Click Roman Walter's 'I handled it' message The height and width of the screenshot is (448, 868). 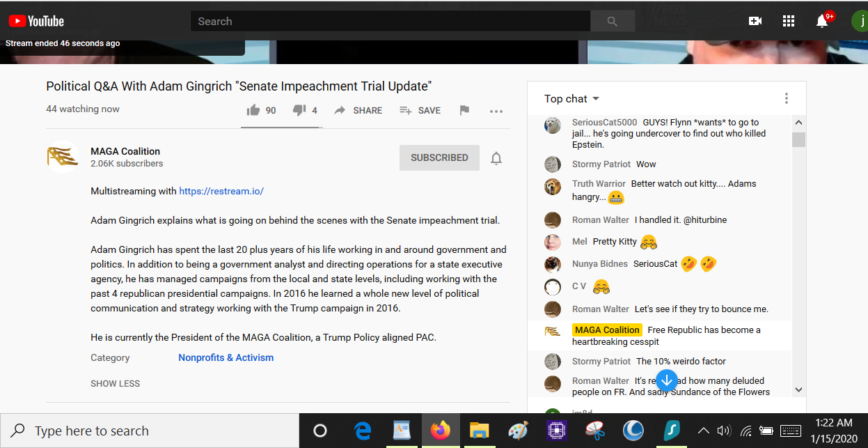point(681,220)
